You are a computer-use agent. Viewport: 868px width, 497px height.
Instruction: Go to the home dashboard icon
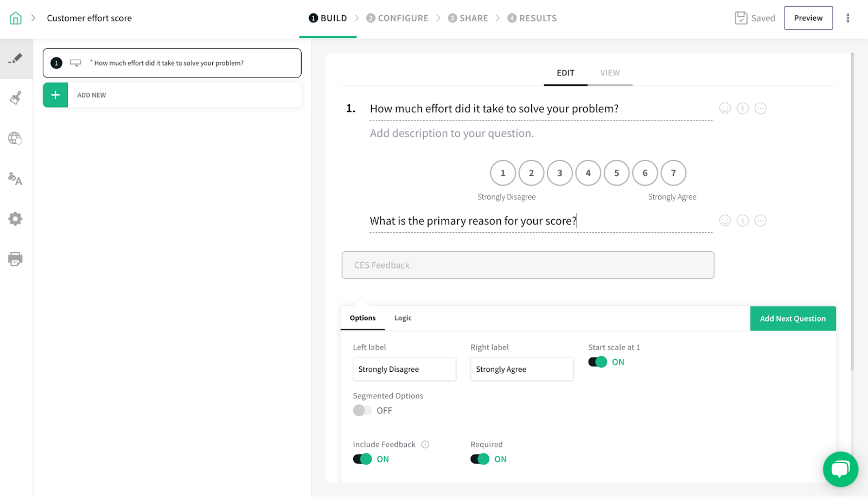pyautogui.click(x=16, y=18)
